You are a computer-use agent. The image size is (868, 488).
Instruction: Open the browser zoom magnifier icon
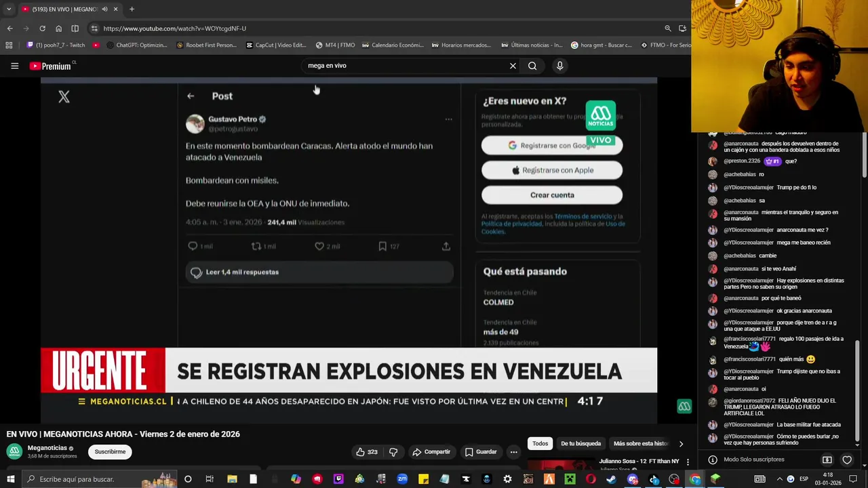(x=667, y=28)
